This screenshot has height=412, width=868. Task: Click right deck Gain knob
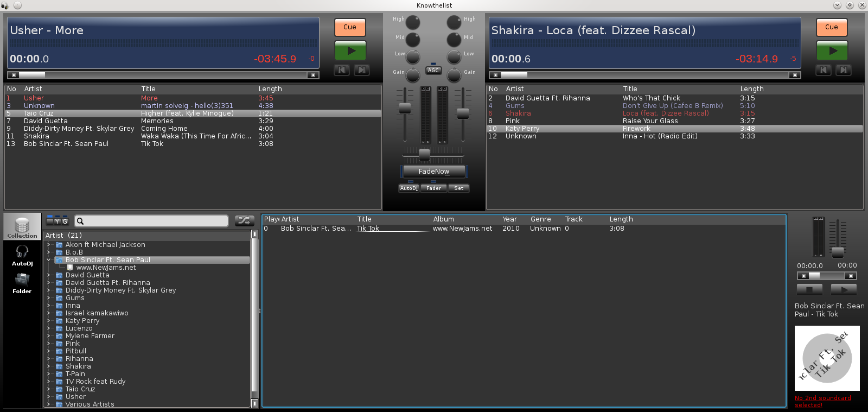[x=454, y=75]
